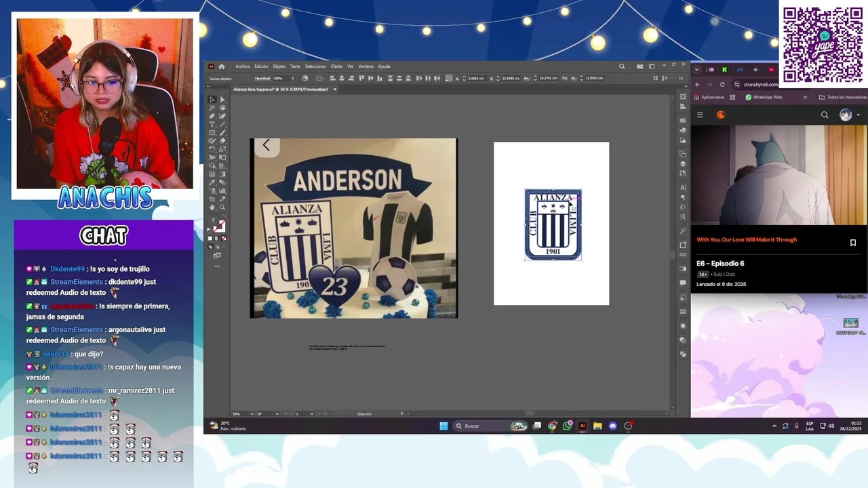Viewport: 868px width, 488px height.
Task: Change screen mode in the Illustrator toolbar
Action: 217,256
